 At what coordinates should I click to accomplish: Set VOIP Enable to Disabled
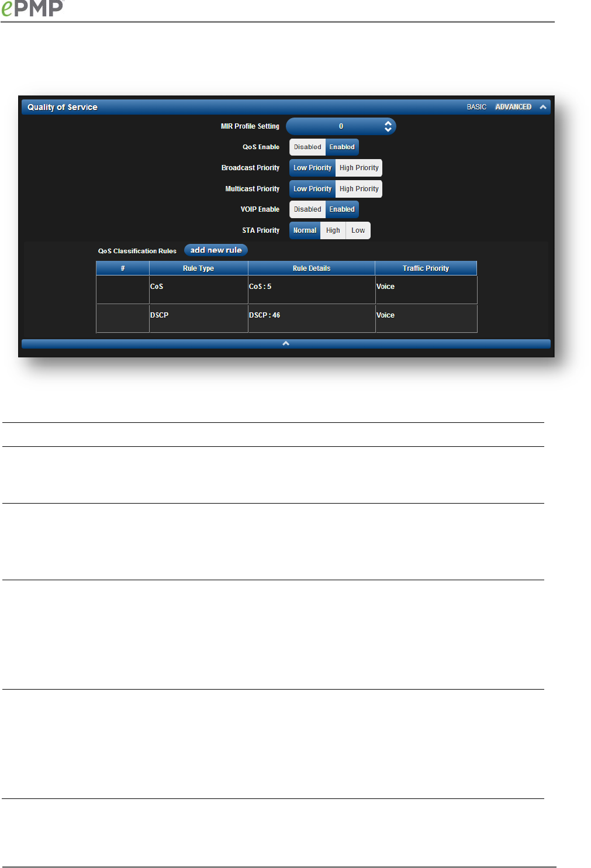pyautogui.click(x=307, y=209)
